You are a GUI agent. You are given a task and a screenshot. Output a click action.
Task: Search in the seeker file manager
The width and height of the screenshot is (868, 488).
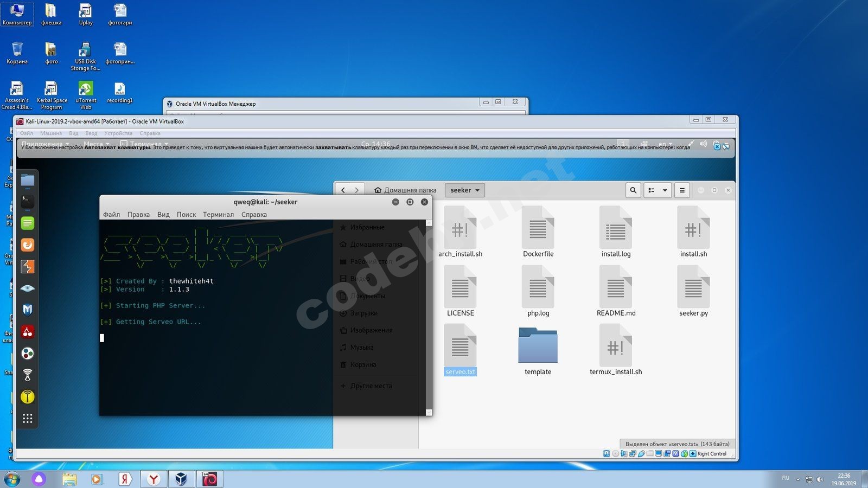point(633,190)
